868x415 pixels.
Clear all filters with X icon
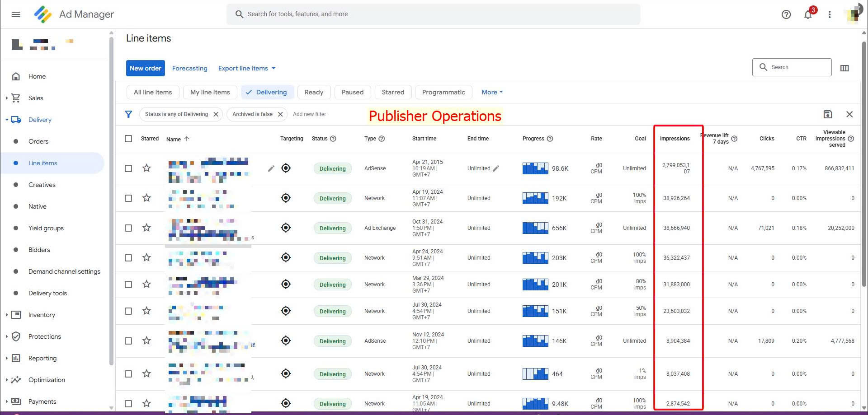click(849, 114)
